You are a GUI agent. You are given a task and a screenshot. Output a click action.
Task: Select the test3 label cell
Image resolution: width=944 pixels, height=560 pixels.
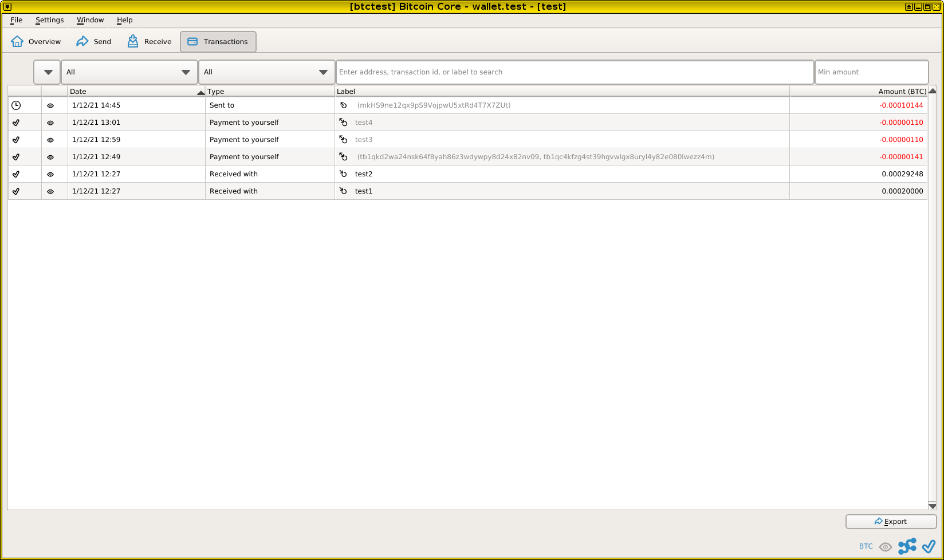pyautogui.click(x=562, y=140)
